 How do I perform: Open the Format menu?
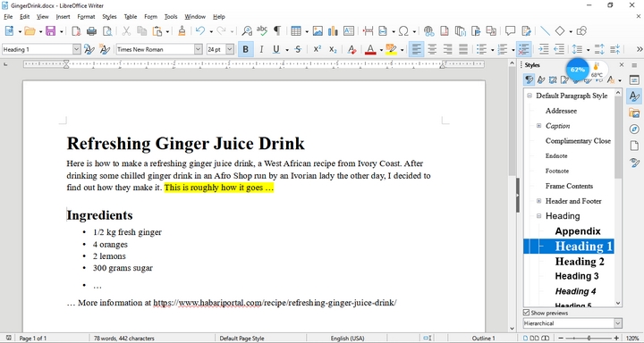(86, 17)
